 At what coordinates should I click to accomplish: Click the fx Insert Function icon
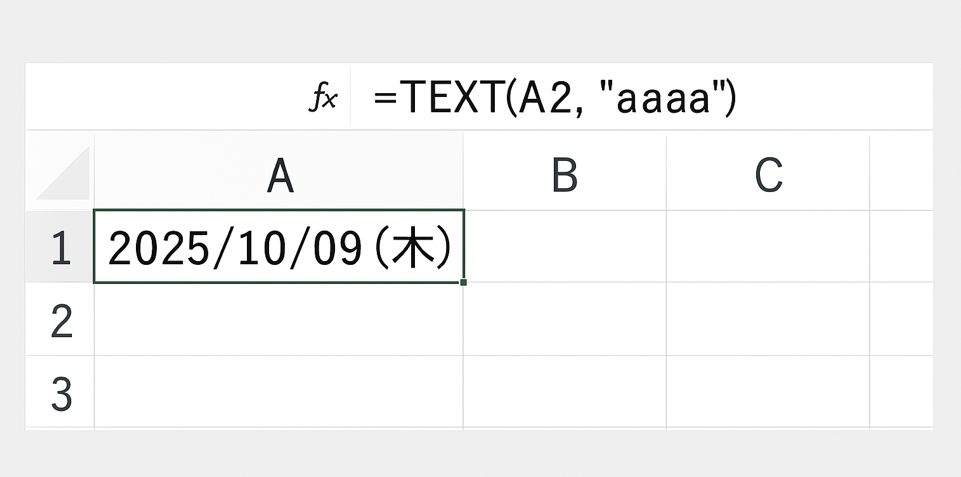point(323,98)
